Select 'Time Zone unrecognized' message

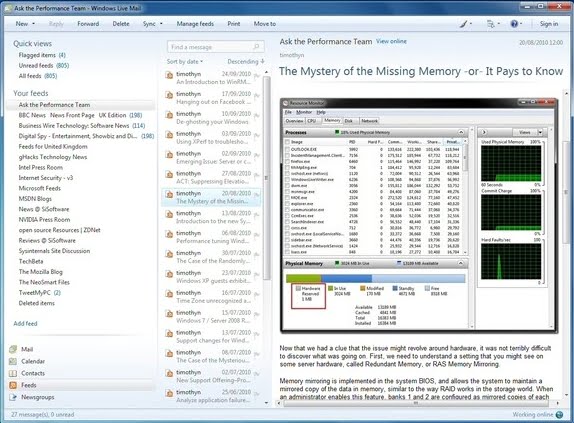(211, 297)
